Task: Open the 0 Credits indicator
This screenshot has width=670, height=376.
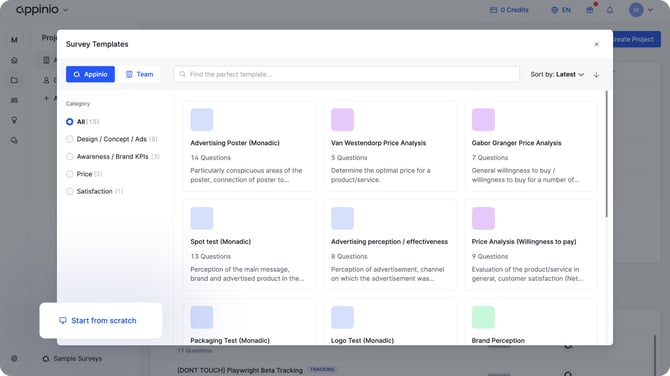Action: pyautogui.click(x=509, y=10)
